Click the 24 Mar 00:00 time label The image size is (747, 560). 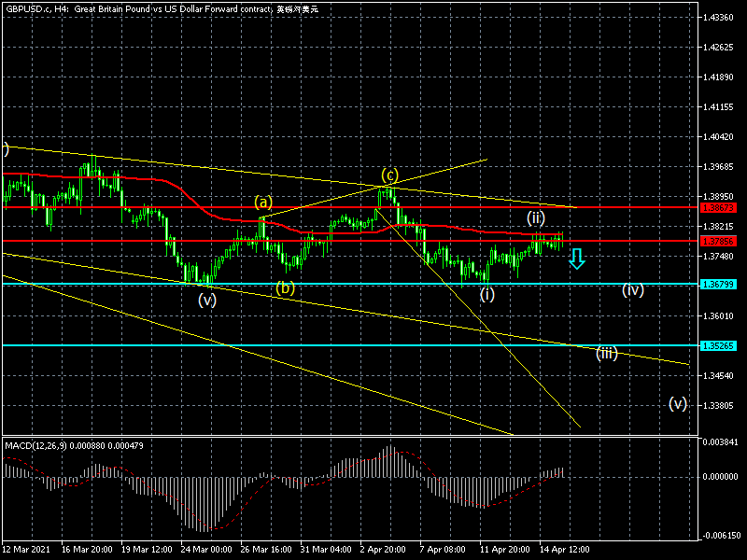(x=206, y=550)
